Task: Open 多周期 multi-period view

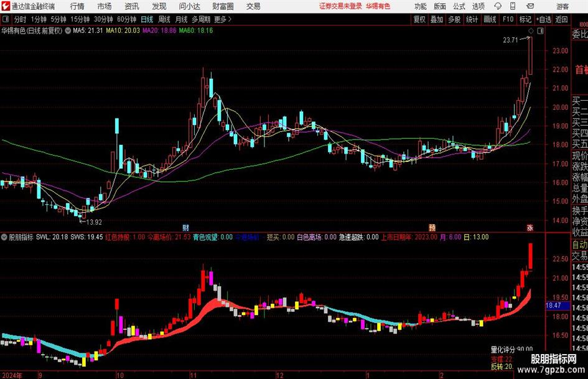Action: [x=201, y=19]
